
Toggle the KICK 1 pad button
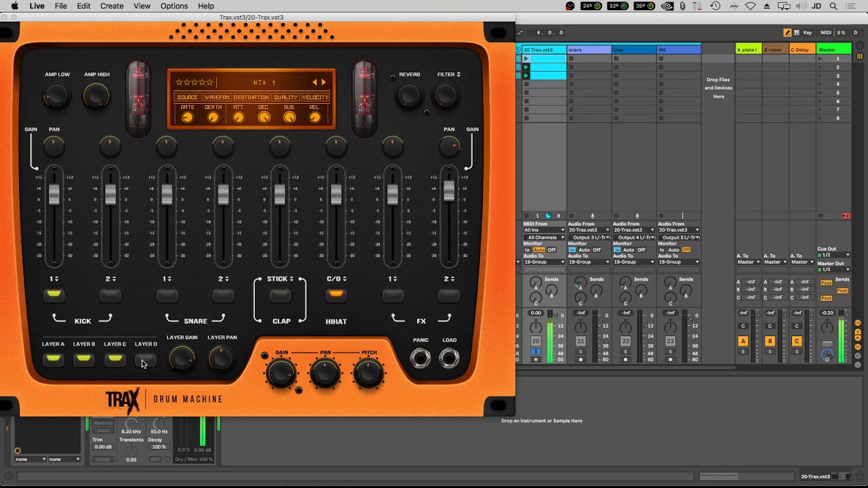click(x=54, y=295)
